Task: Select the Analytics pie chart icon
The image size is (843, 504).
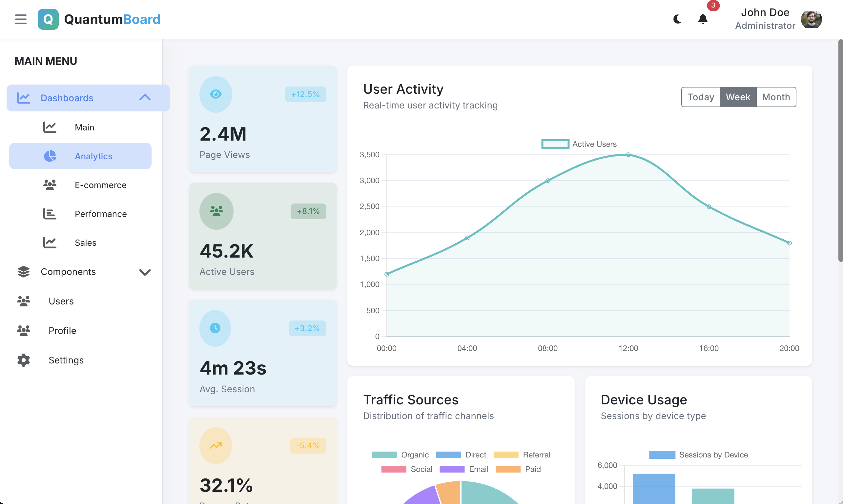Action: pos(50,156)
